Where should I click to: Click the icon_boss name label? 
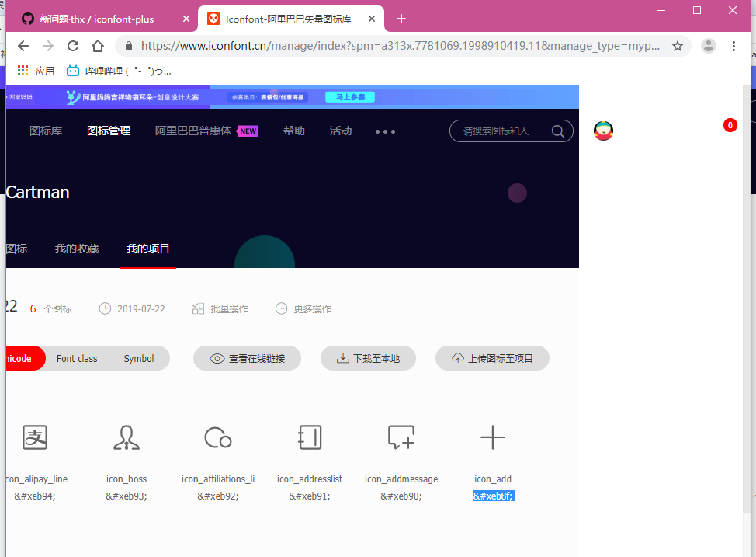pos(127,479)
